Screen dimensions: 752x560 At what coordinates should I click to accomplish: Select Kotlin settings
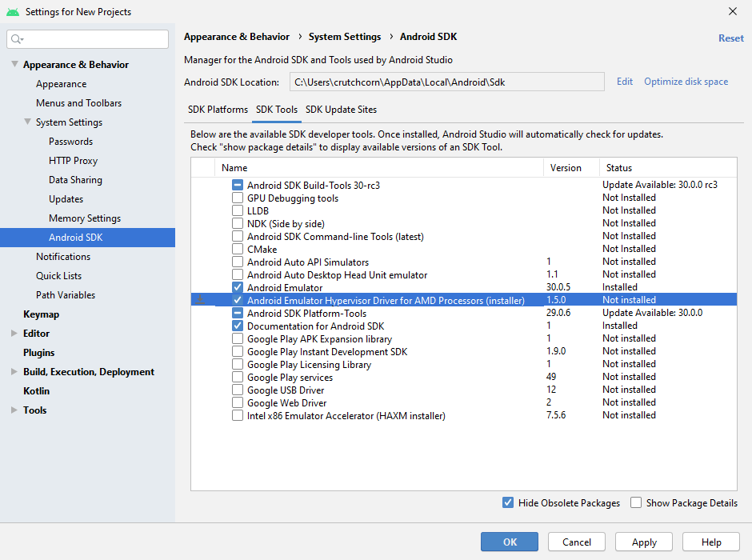coord(36,390)
